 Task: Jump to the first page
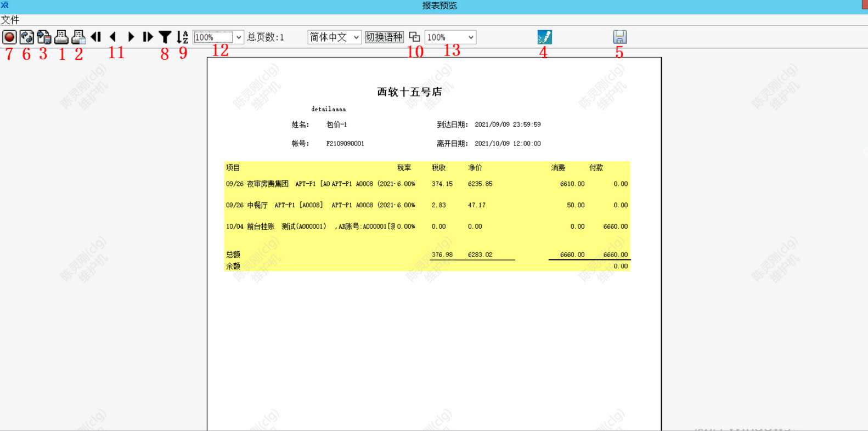click(96, 37)
